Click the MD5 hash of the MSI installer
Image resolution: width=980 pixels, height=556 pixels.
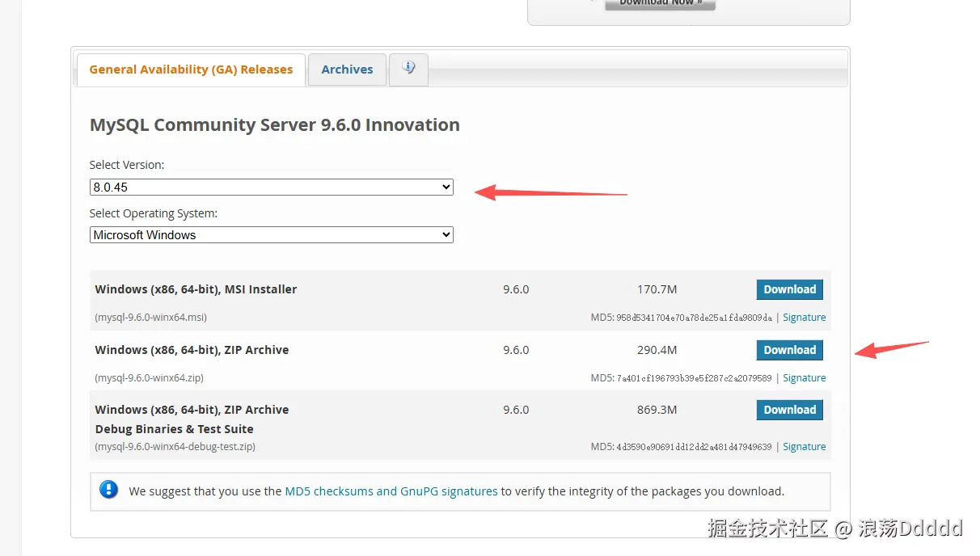point(695,318)
